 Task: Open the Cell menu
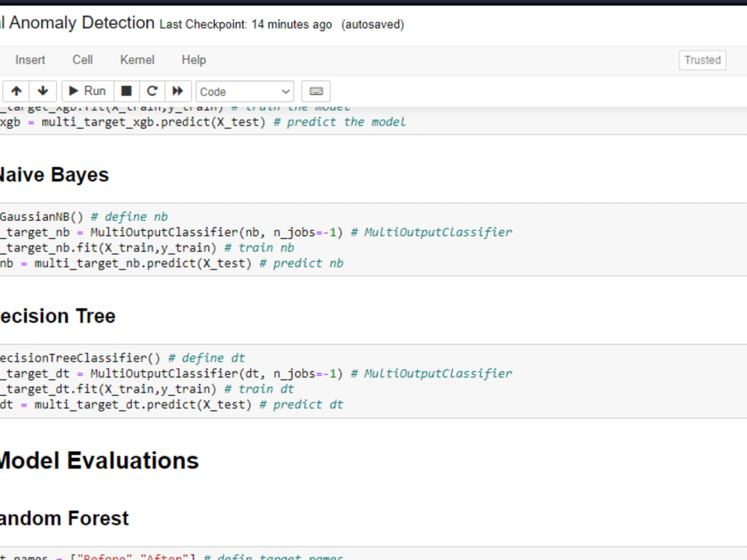click(x=82, y=60)
